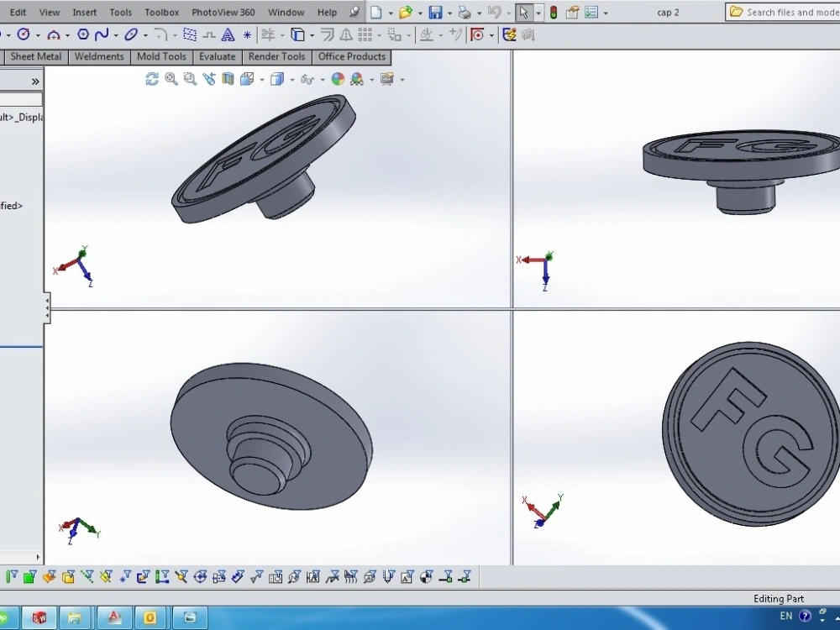The image size is (840, 630).
Task: Click the New document icon
Action: pos(376,13)
